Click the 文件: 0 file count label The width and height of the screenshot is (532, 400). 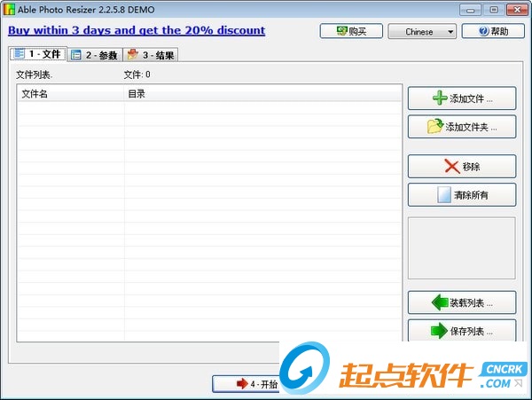[x=137, y=75]
